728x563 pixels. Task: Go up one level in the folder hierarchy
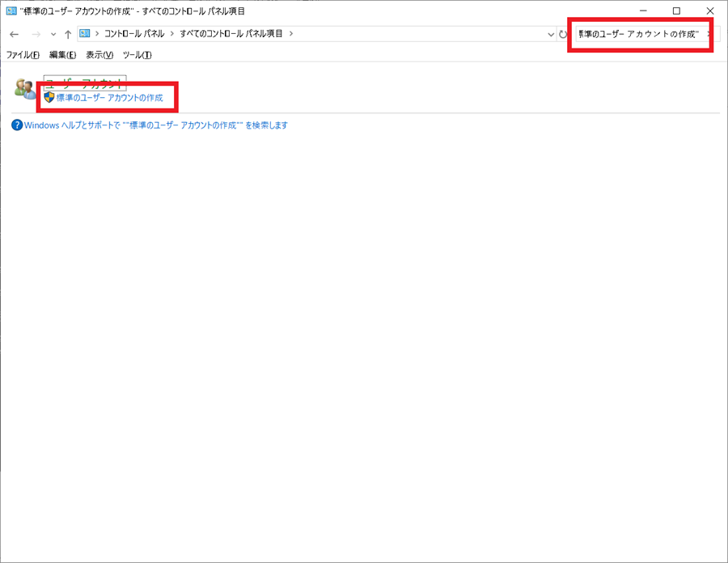click(x=67, y=34)
